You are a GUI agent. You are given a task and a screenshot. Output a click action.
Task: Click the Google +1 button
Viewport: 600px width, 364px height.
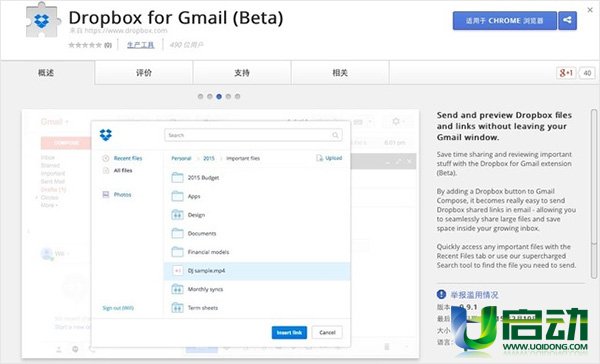[566, 73]
